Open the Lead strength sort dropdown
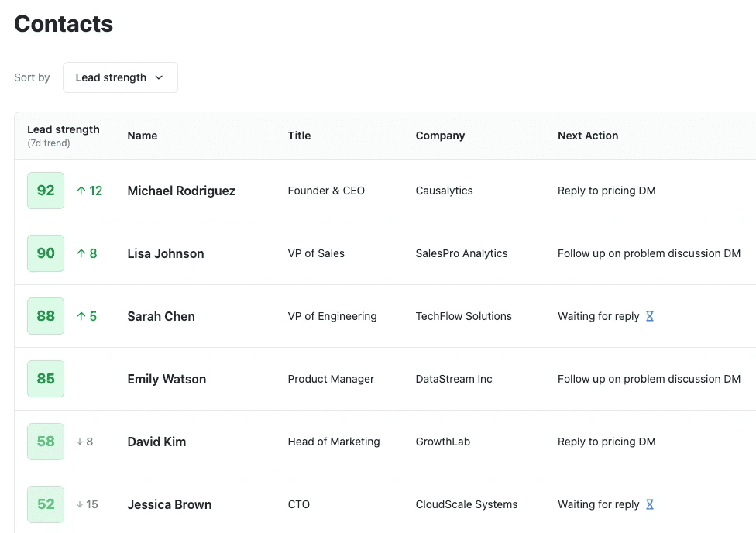756x533 pixels. coord(120,77)
